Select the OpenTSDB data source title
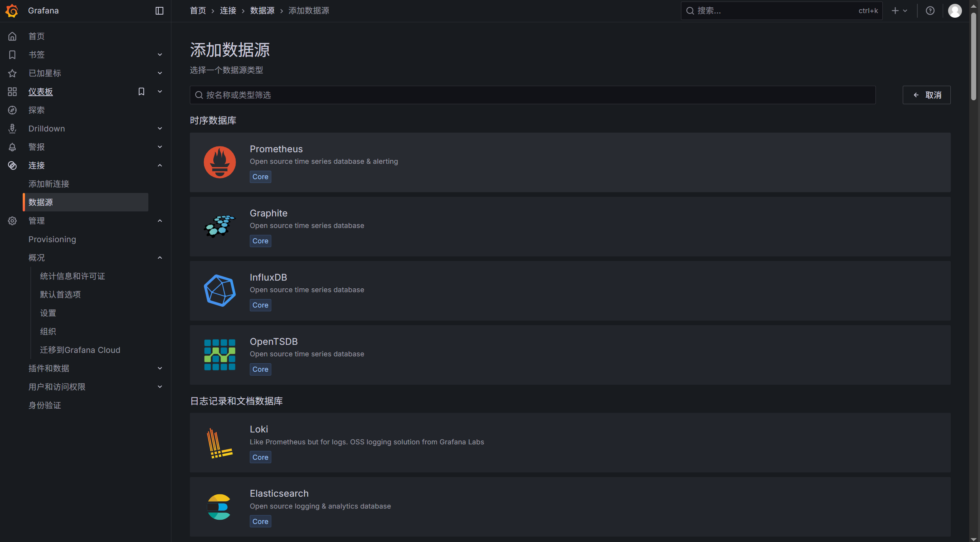 pyautogui.click(x=274, y=342)
